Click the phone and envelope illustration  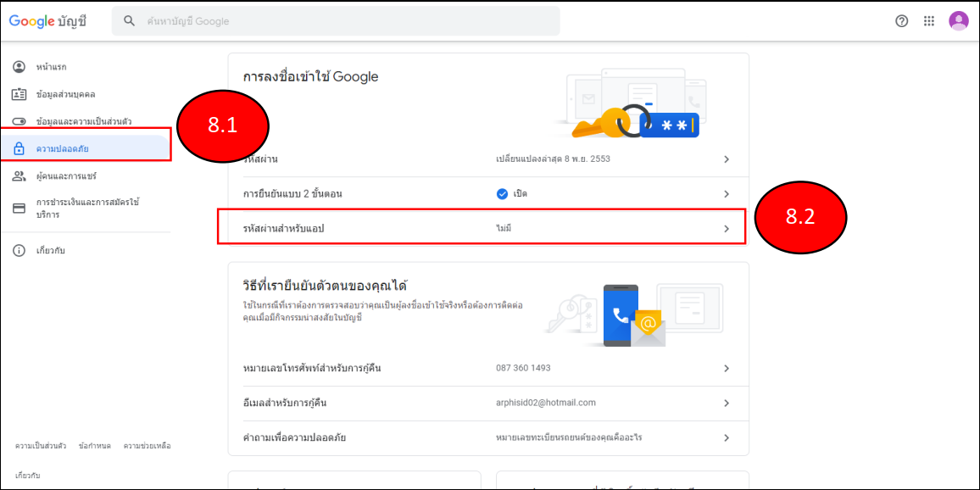(x=633, y=315)
